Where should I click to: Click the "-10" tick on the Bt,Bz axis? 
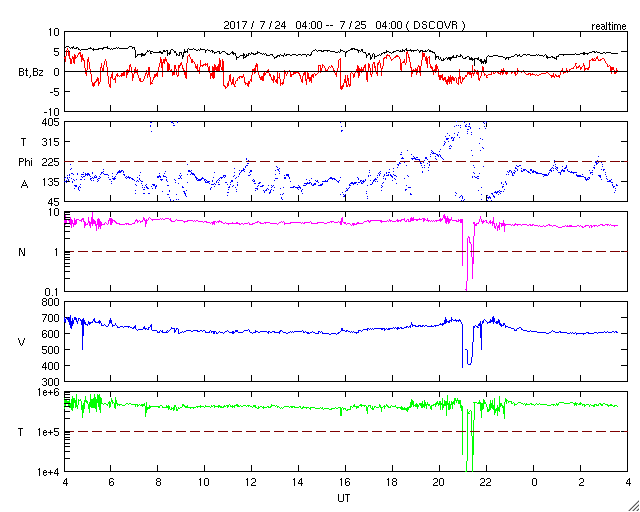(51, 112)
